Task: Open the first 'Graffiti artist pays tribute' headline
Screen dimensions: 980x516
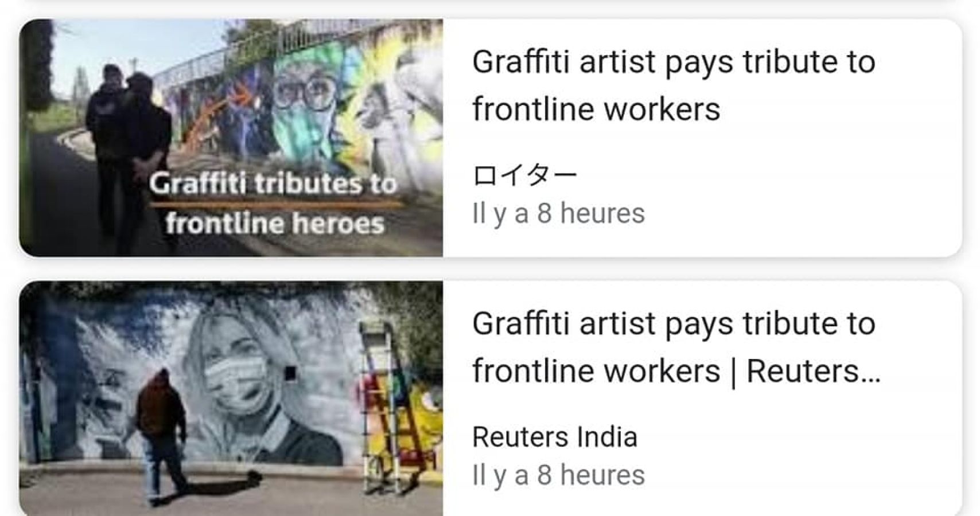Action: point(674,85)
